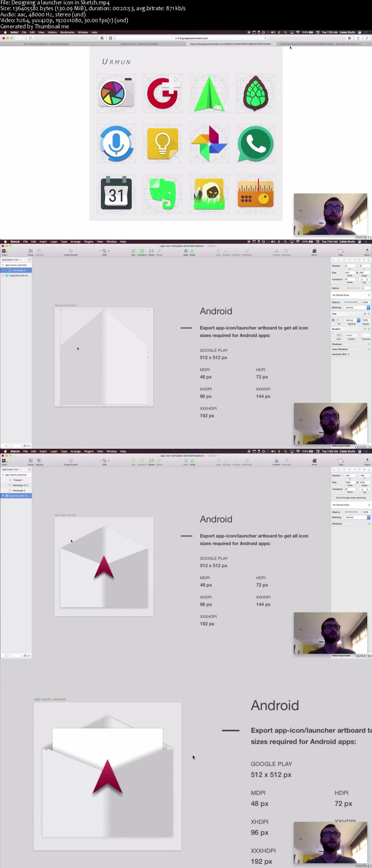Click Make Exportable in the 7:54 AM Sketch frame
Screen dimensions: 372x868
click(341, 445)
